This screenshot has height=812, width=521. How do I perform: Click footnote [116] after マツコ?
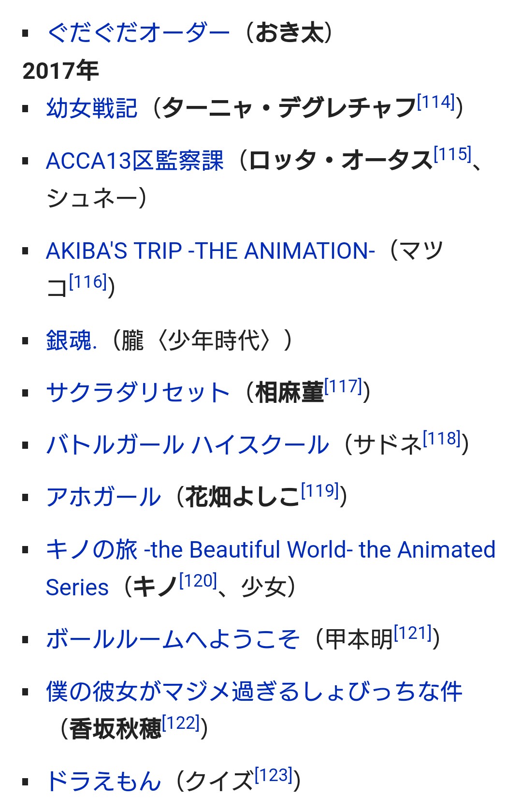pyautogui.click(x=88, y=281)
